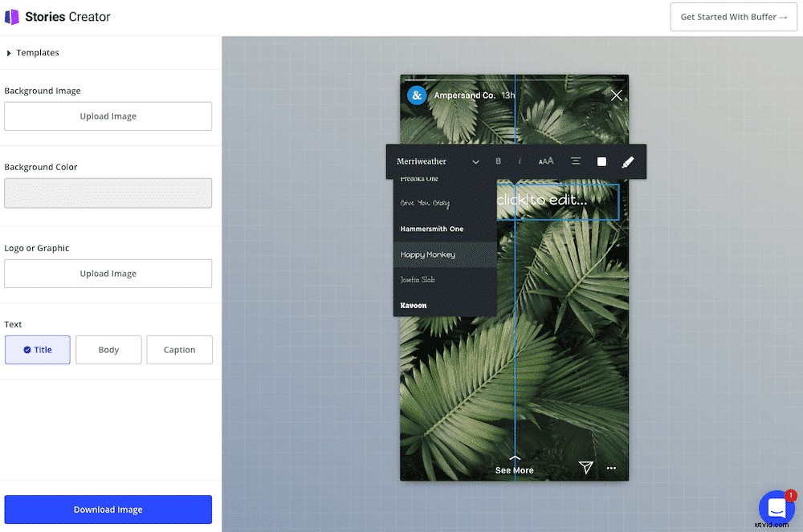Image resolution: width=803 pixels, height=532 pixels.
Task: Click the Download Image button
Action: point(108,510)
